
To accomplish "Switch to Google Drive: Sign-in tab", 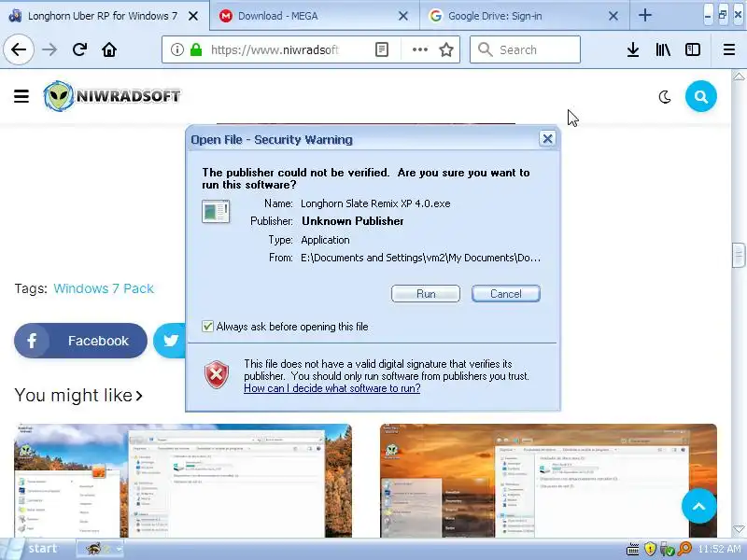I will point(525,16).
